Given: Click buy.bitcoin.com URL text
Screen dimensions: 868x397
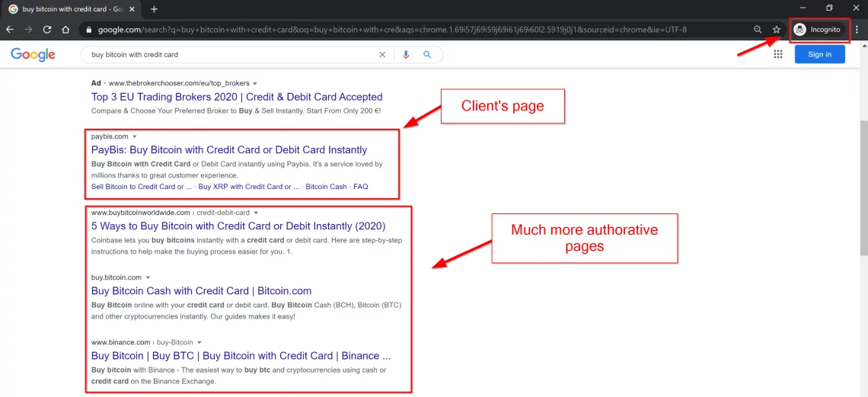Looking at the screenshot, I should pos(116,277).
